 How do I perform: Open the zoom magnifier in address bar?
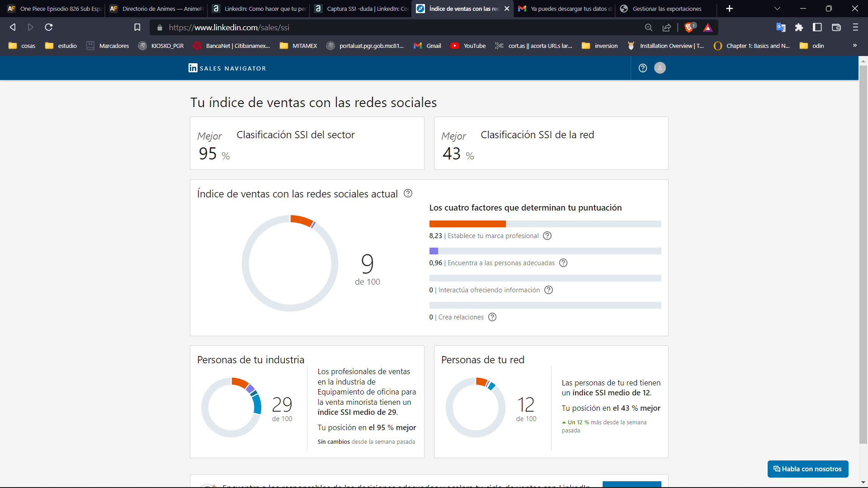coord(649,28)
